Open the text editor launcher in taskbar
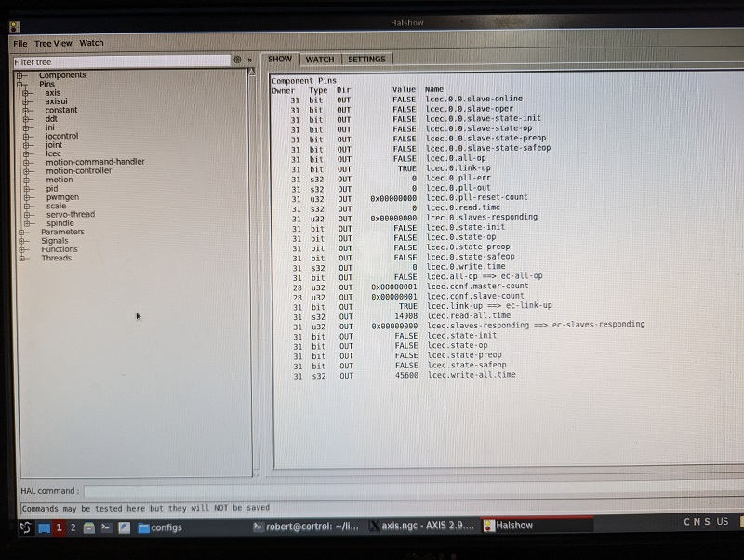The image size is (744, 560). [125, 527]
